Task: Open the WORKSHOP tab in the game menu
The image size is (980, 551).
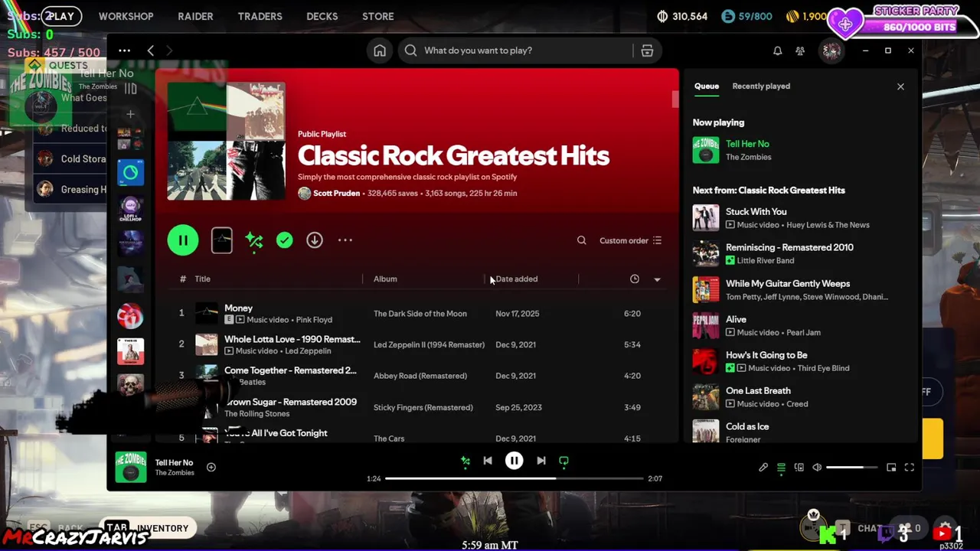Action: point(126,16)
